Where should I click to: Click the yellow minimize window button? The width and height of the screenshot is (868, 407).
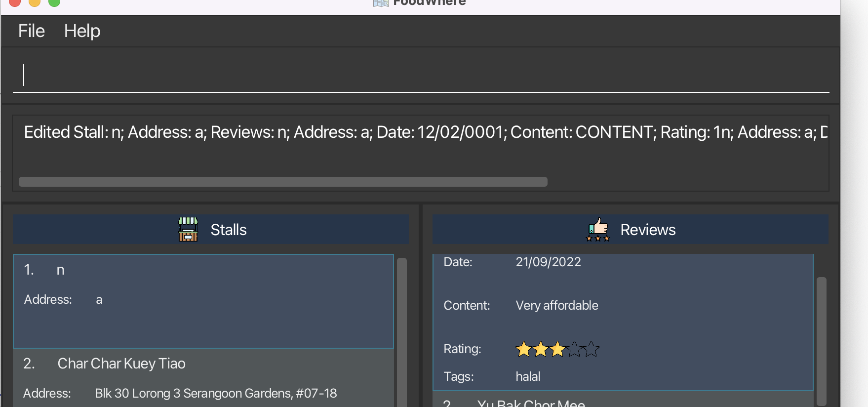(35, 2)
